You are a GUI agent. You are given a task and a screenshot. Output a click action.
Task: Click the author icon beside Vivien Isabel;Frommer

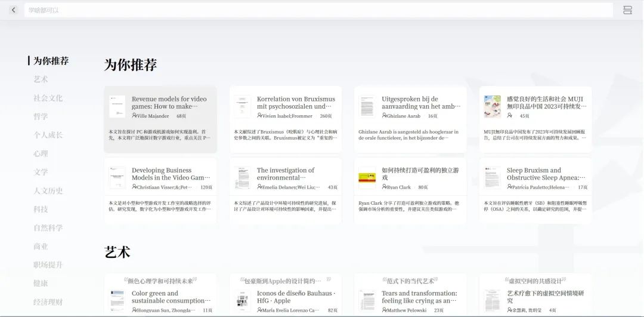pos(259,116)
